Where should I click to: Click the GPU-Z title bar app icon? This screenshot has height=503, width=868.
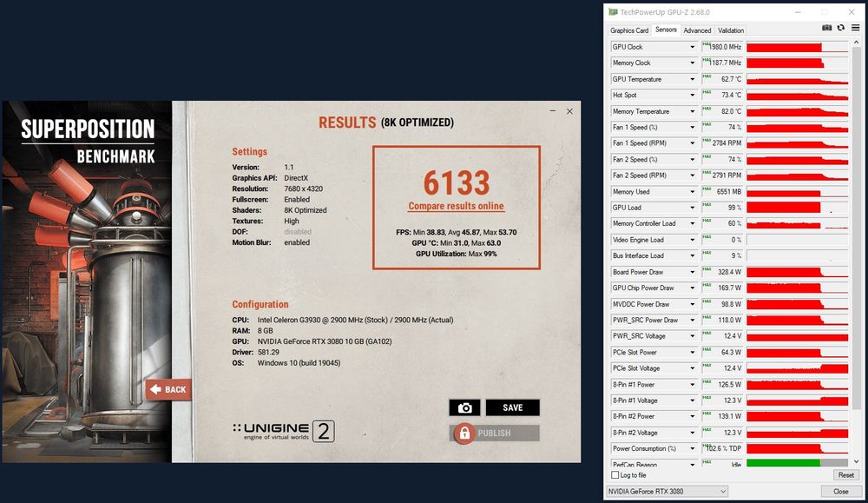pyautogui.click(x=613, y=12)
